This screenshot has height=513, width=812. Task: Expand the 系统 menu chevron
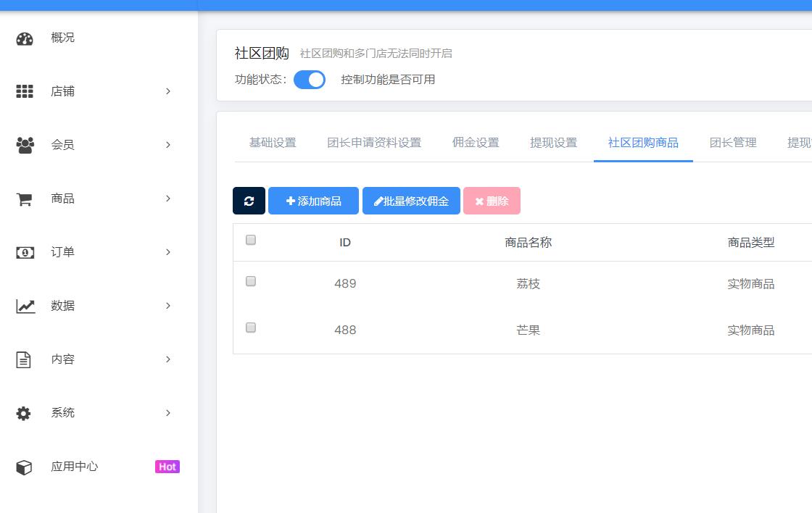click(167, 413)
